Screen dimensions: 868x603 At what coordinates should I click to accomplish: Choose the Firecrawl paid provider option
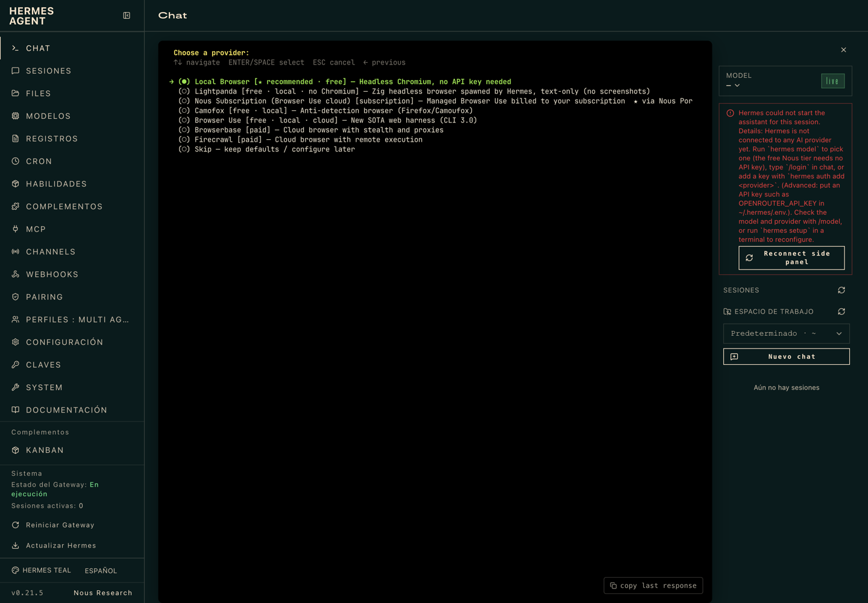pos(300,140)
